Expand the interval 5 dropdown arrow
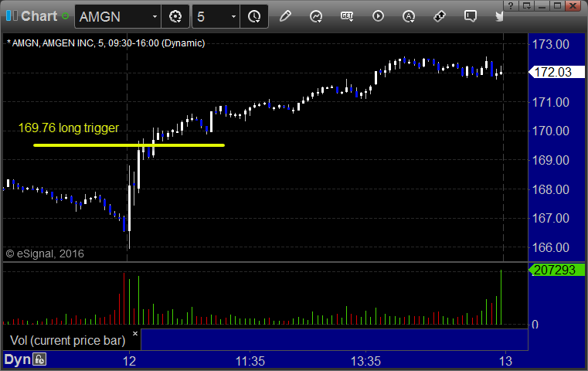Image resolution: width=588 pixels, height=371 pixels. tap(233, 16)
